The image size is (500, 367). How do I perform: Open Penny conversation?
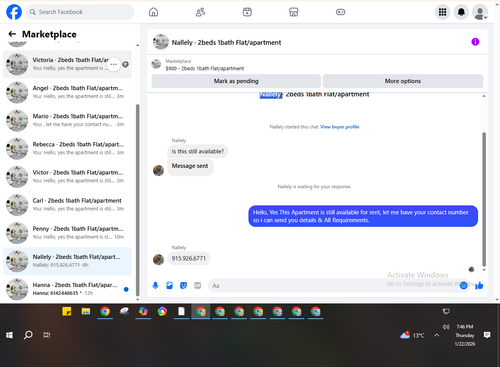[67, 233]
